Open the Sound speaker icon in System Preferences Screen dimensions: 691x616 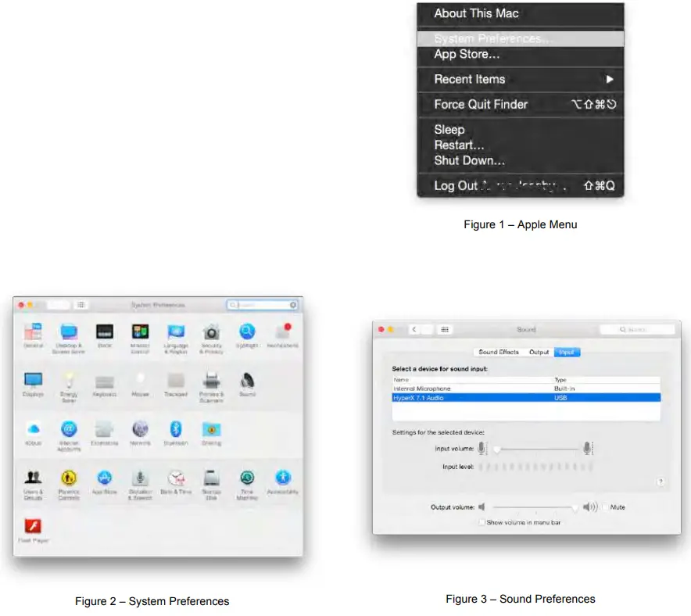pos(247,380)
